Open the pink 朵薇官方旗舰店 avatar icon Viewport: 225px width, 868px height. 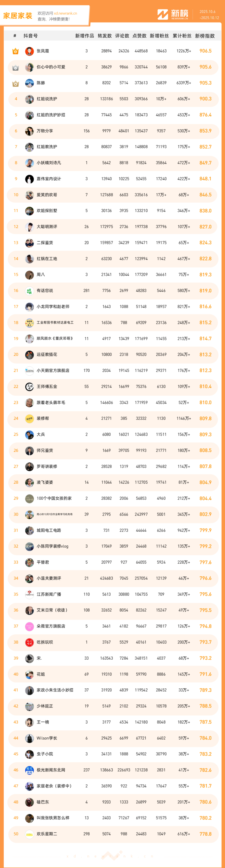tap(30, 626)
